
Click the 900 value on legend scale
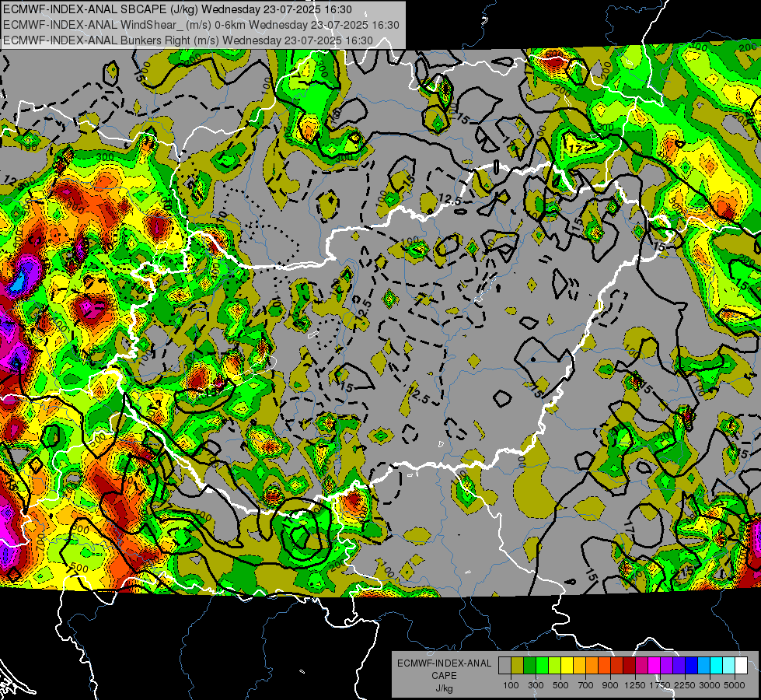pos(610,685)
